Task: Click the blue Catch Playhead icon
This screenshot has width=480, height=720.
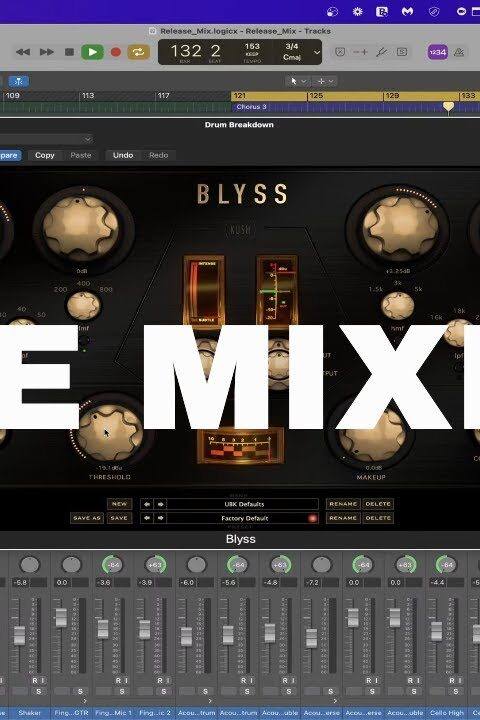Action: [19, 81]
